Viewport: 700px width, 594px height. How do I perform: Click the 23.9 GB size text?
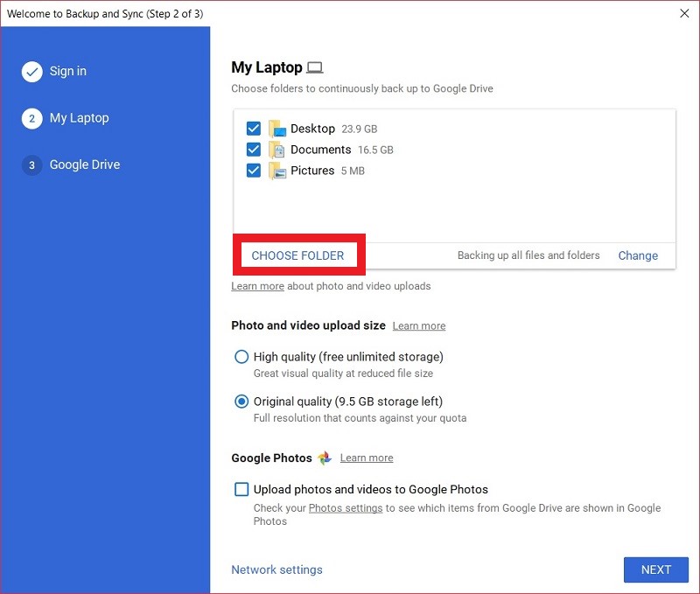360,129
